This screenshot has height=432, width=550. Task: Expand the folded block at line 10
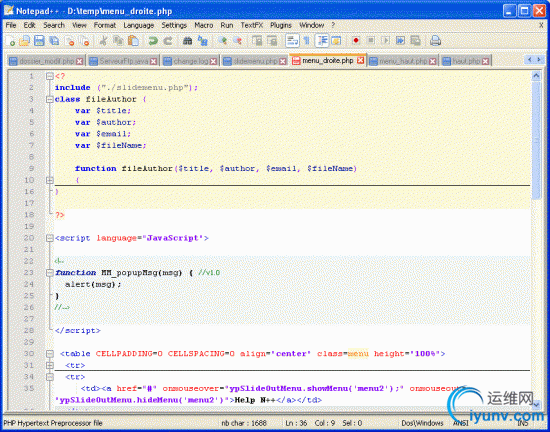[50, 180]
